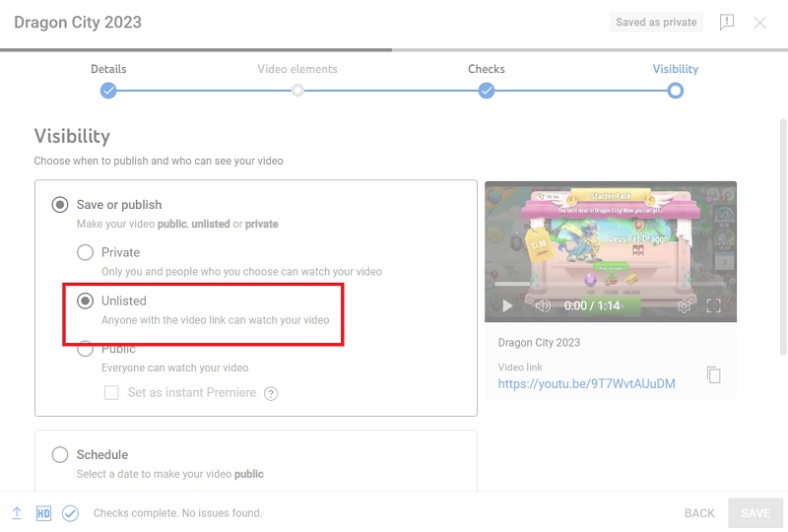Image resolution: width=788 pixels, height=532 pixels.
Task: Mute the video preview volume
Action: [543, 305]
